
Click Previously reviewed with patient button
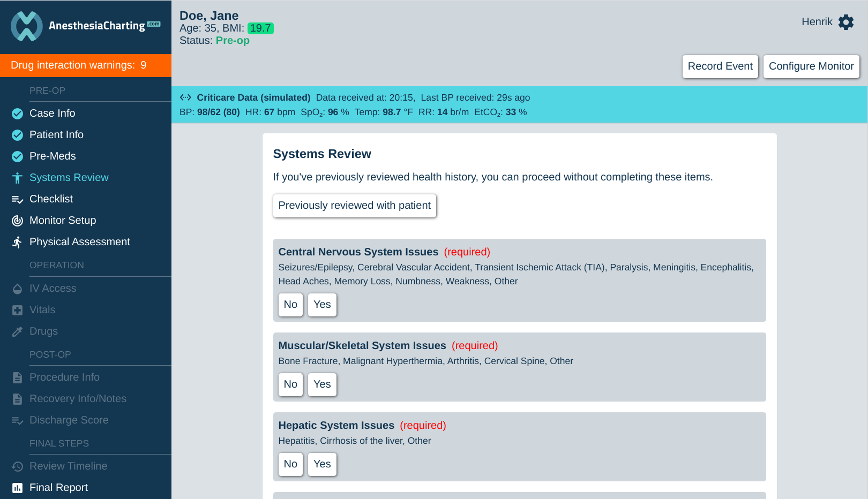pos(355,206)
